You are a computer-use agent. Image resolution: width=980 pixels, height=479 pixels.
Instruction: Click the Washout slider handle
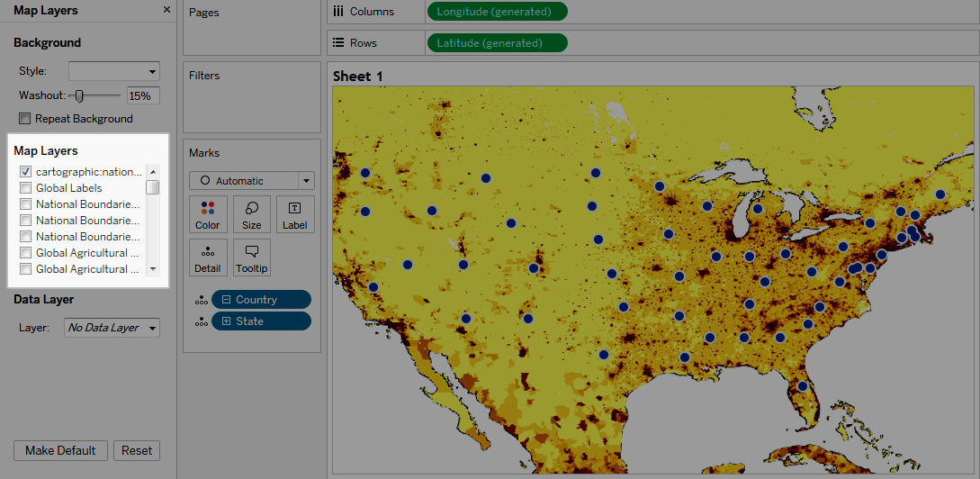click(79, 95)
